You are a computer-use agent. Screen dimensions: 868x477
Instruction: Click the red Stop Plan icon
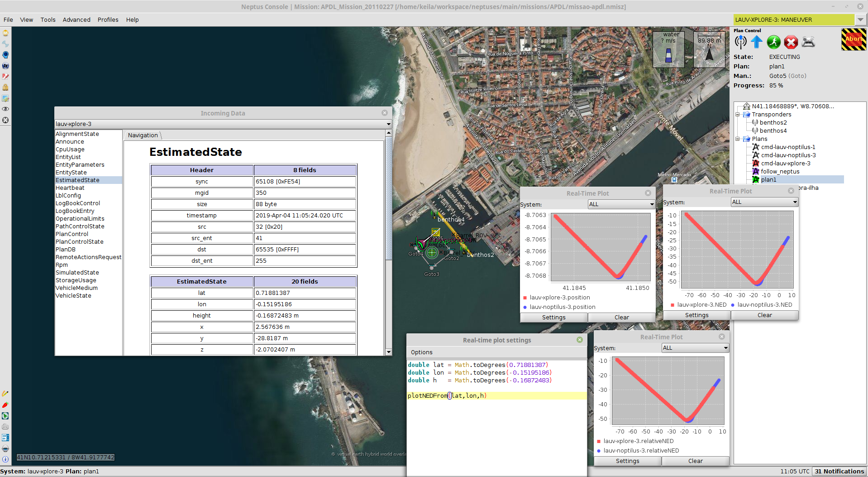[791, 42]
